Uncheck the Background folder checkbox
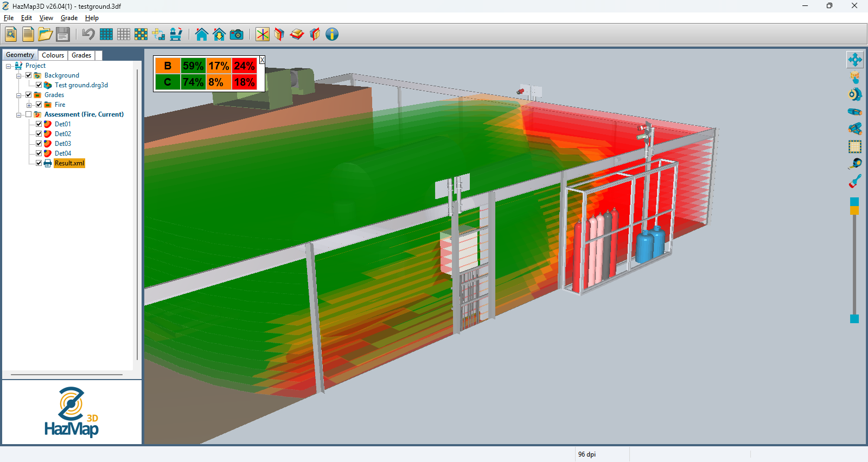Viewport: 868px width, 462px height. coord(29,75)
